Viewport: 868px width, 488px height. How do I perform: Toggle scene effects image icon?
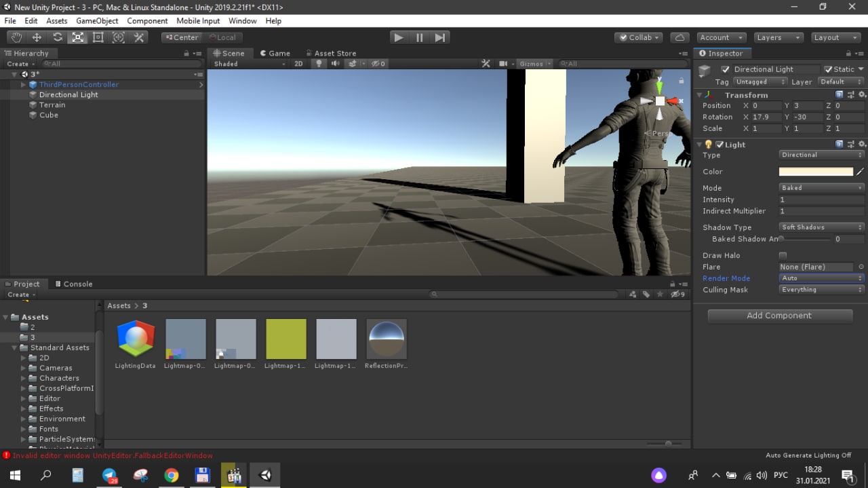pyautogui.click(x=353, y=64)
